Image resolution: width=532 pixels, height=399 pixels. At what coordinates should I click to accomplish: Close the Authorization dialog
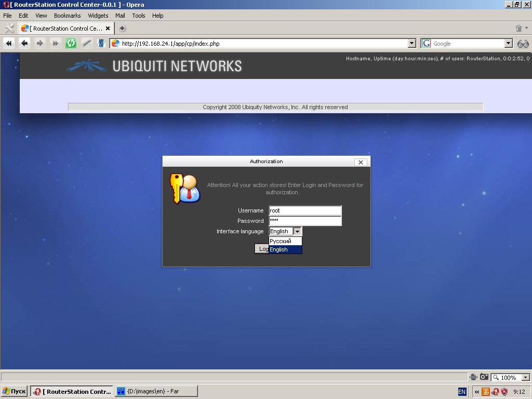tap(361, 162)
